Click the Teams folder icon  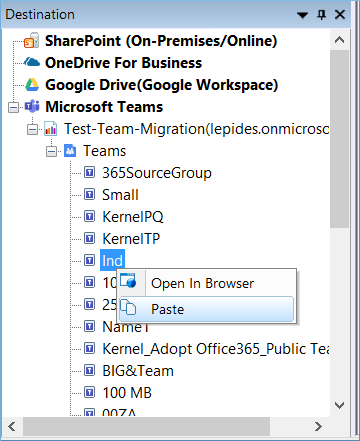(70, 151)
